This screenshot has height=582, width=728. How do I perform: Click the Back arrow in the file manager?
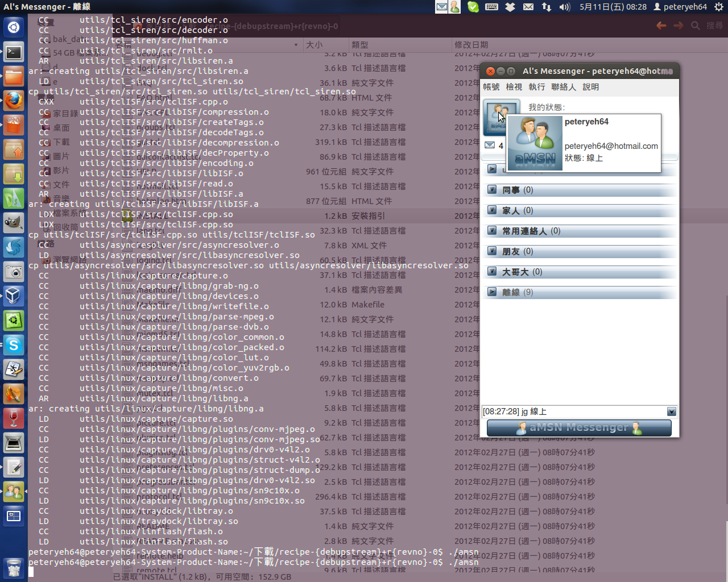tap(661, 26)
